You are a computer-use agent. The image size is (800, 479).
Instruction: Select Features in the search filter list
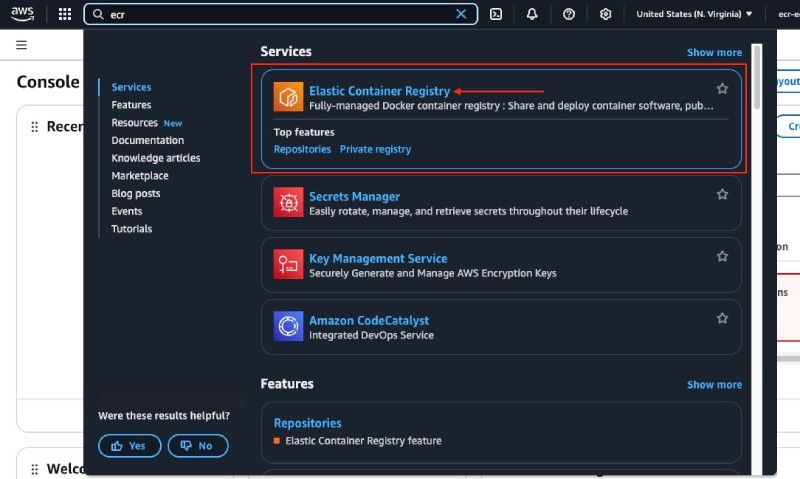(131, 105)
